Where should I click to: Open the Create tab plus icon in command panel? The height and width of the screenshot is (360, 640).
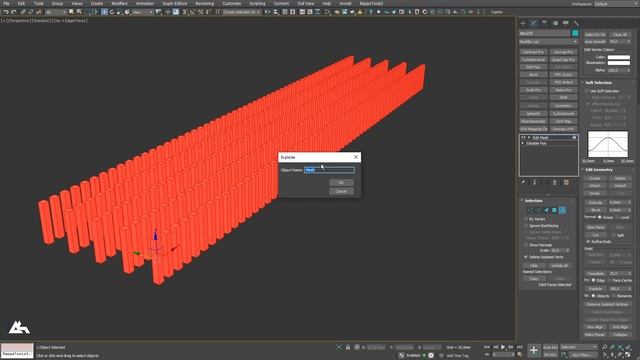click(523, 23)
